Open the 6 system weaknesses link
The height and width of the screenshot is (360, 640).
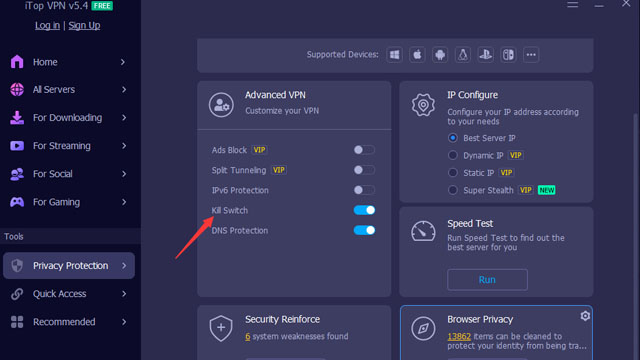[247, 336]
